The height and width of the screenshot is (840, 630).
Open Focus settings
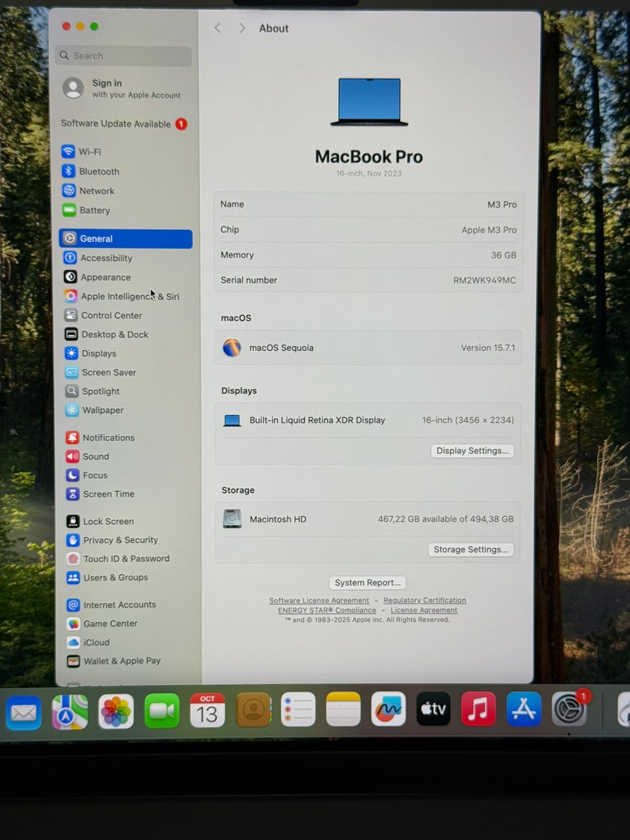(87, 475)
